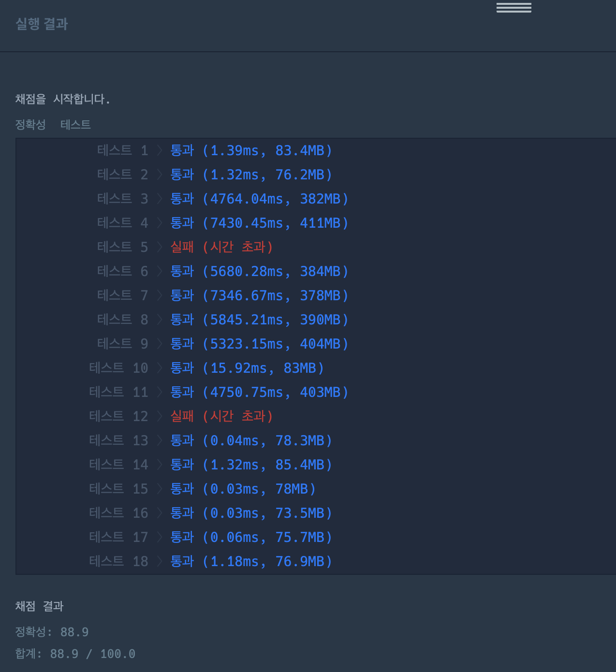Click the '테스트 5' row label
Image resolution: width=616 pixels, height=672 pixels.
pyautogui.click(x=123, y=247)
